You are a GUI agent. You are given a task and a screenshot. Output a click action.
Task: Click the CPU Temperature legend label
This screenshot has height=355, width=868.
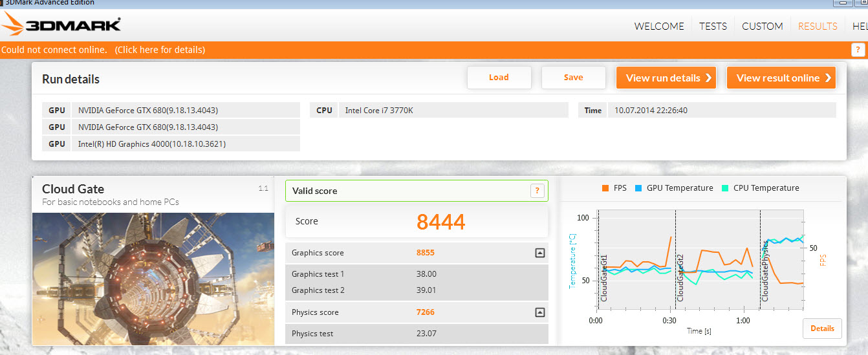click(x=766, y=188)
